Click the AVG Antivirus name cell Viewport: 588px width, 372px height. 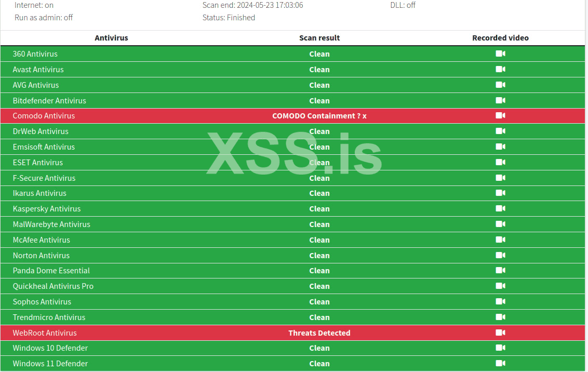36,85
